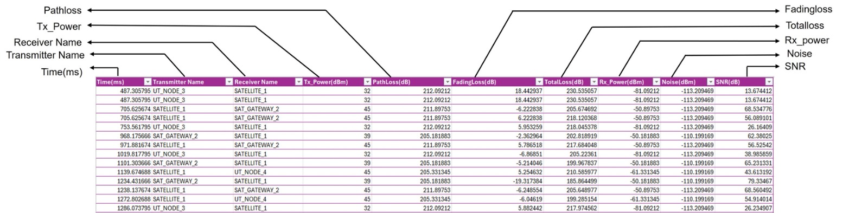Click total loss value 202.818919
The width and height of the screenshot is (868, 213).
[582, 136]
